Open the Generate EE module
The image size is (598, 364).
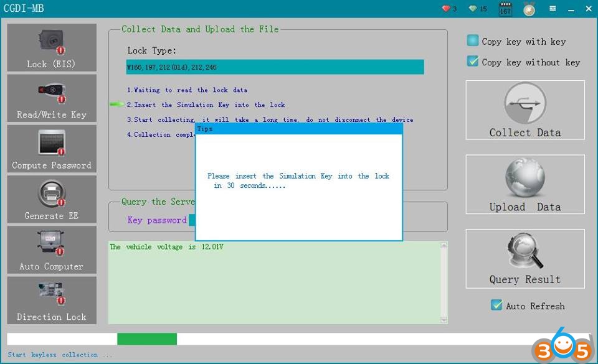pos(52,199)
